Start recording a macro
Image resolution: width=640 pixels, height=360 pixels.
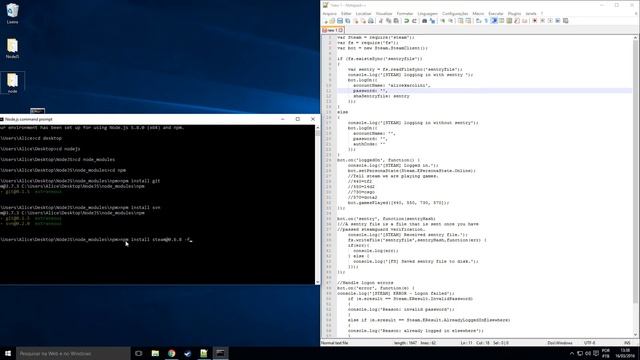[535, 20]
